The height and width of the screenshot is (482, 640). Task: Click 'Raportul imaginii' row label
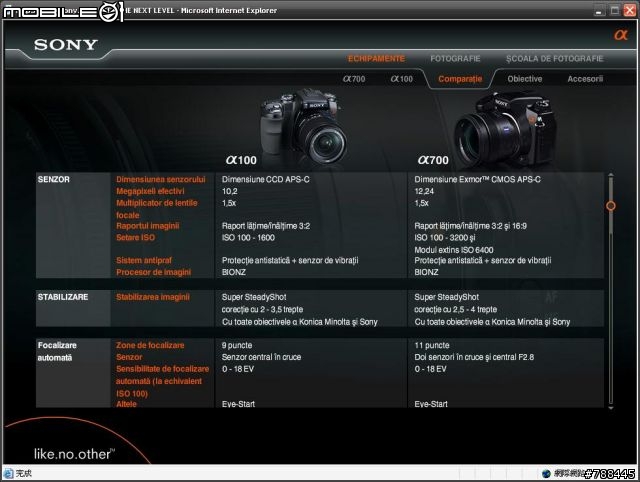[147, 226]
